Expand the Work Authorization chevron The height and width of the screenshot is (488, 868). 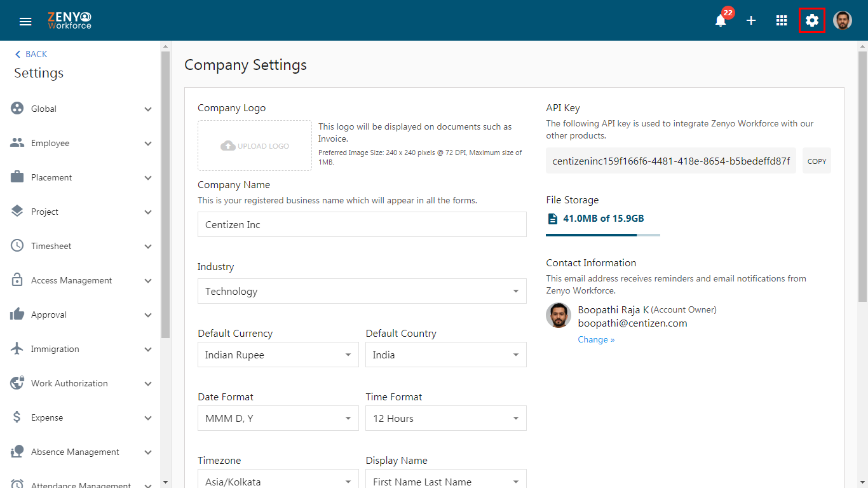[148, 384]
